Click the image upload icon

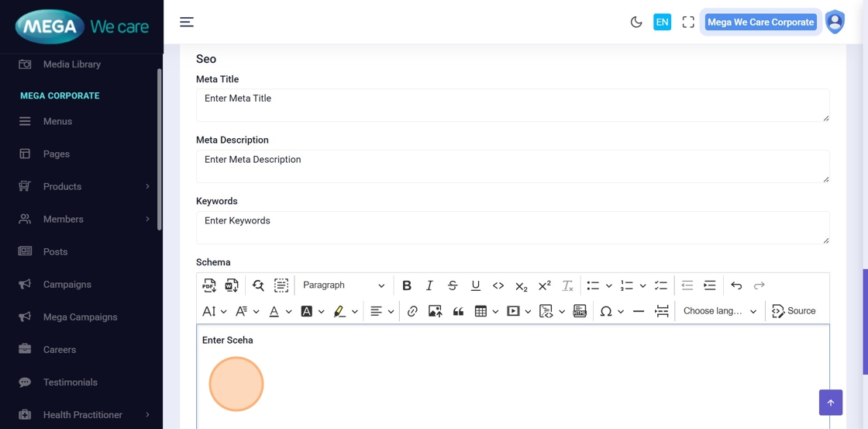[435, 311]
